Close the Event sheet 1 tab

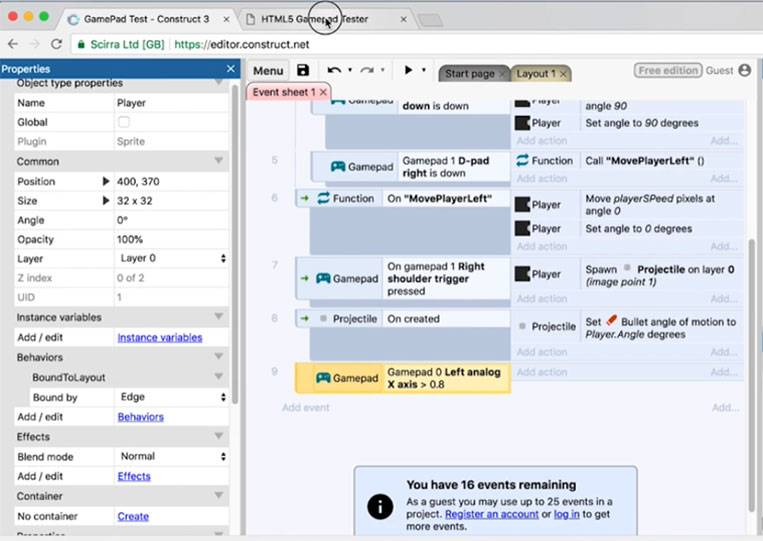coord(323,92)
